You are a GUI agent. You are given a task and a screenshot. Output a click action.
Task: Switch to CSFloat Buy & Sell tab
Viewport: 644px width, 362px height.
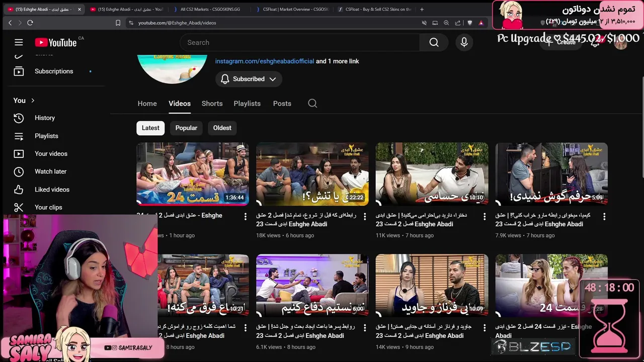coord(374,9)
